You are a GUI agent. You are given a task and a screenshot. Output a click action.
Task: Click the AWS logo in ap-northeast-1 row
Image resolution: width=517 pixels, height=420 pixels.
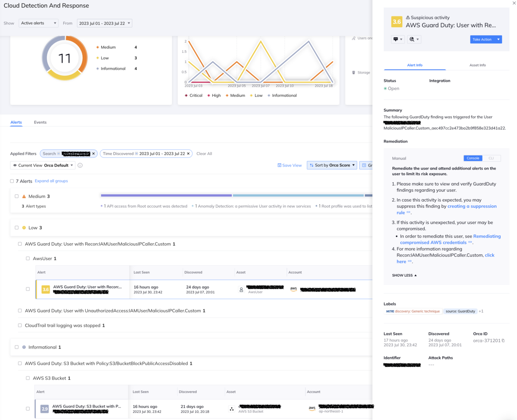point(312,408)
